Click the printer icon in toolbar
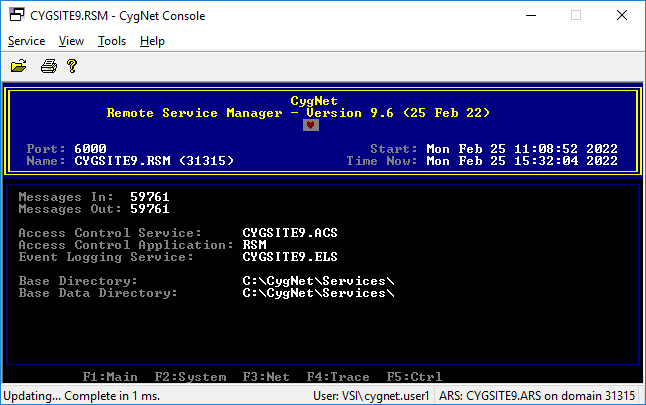646x405 pixels. click(x=49, y=66)
